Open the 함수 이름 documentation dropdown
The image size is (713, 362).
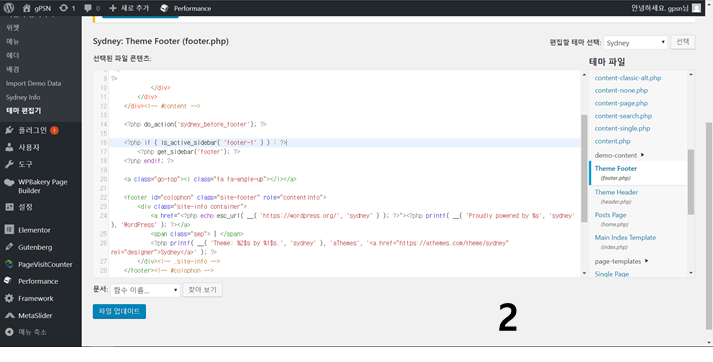click(145, 290)
